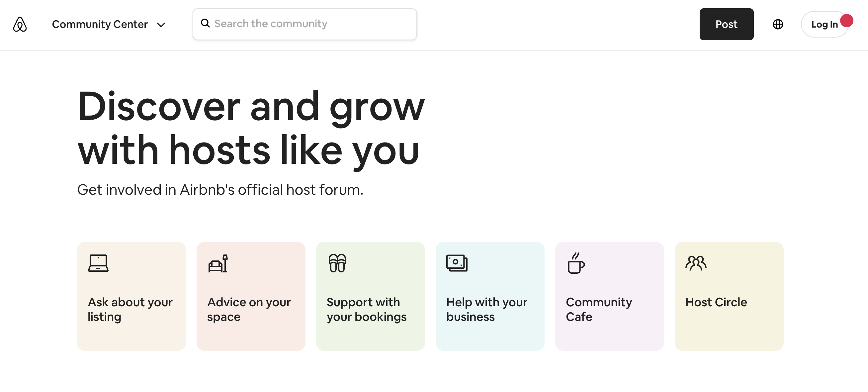Image resolution: width=868 pixels, height=392 pixels.
Task: Click inside the community search field
Action: coord(303,24)
